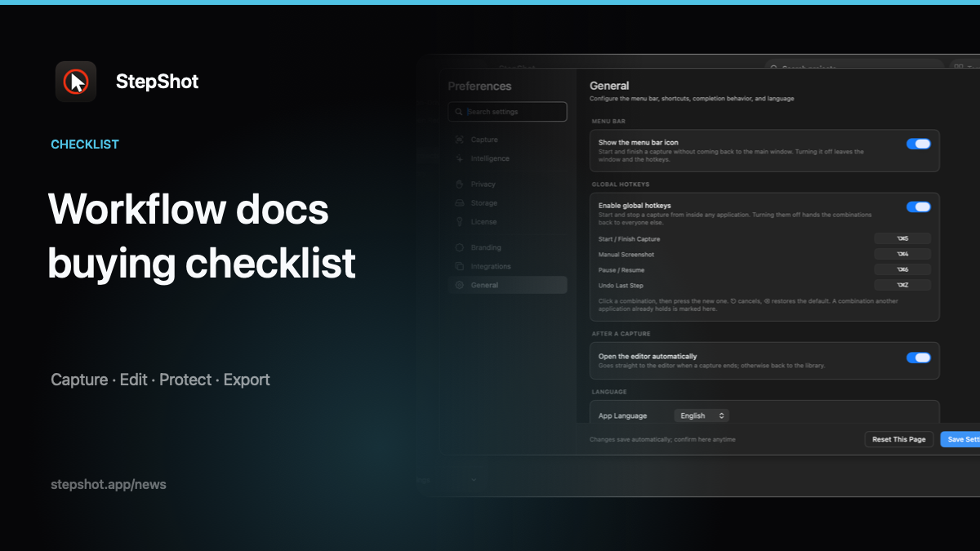
Task: Click the Preferences sidebar title
Action: click(479, 87)
